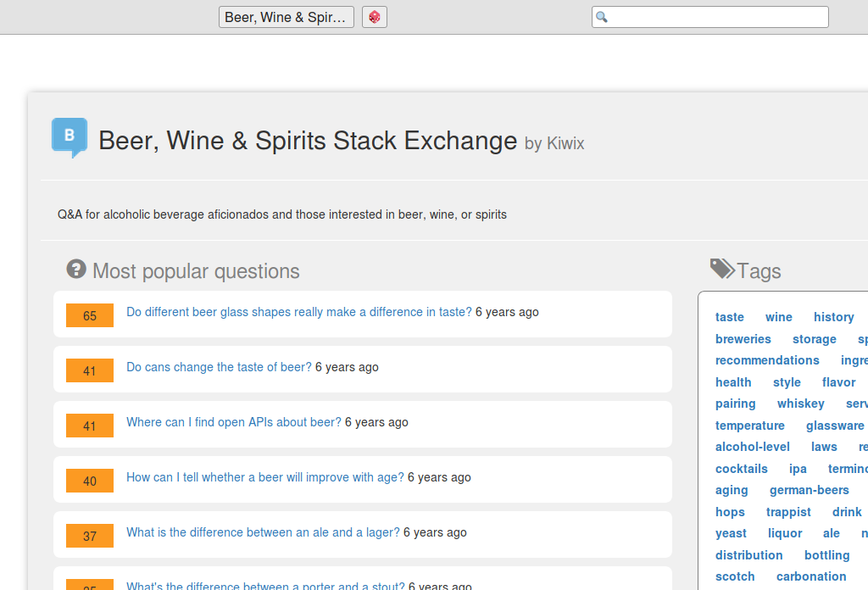Open the ale versus lager difference question
Screen dimensions: 868x590
click(x=263, y=532)
